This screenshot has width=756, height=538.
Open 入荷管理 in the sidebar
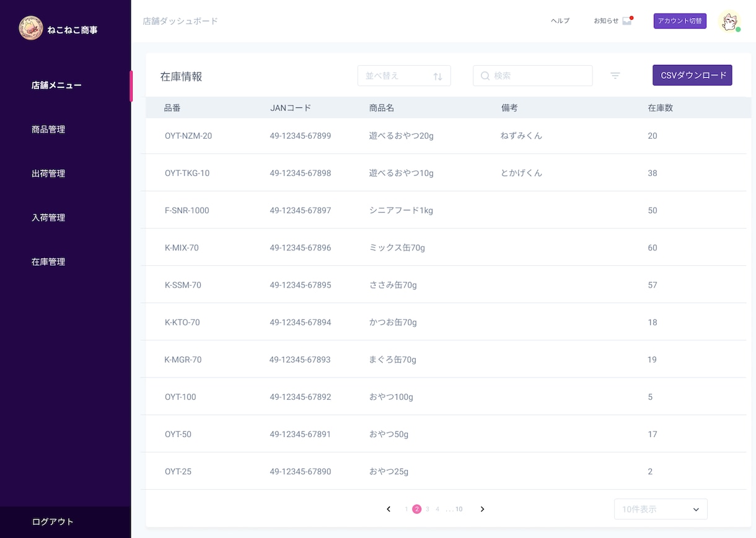click(48, 218)
